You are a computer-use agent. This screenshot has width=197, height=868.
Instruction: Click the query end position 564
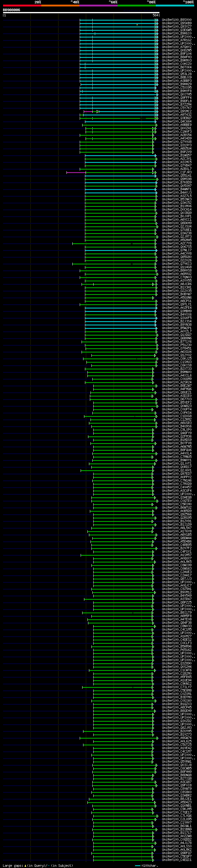155,15
